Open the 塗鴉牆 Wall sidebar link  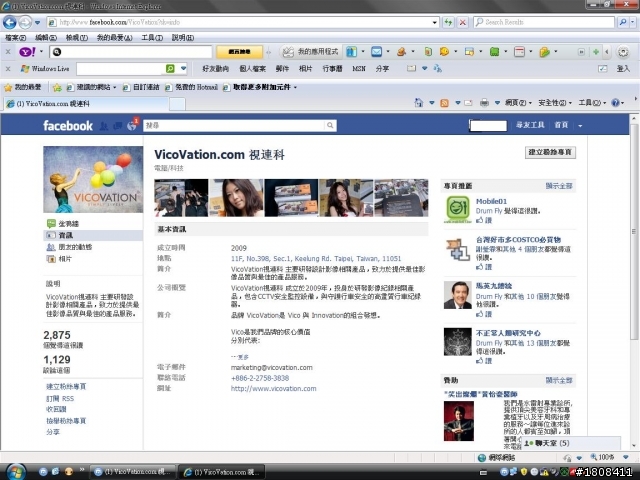coord(68,224)
